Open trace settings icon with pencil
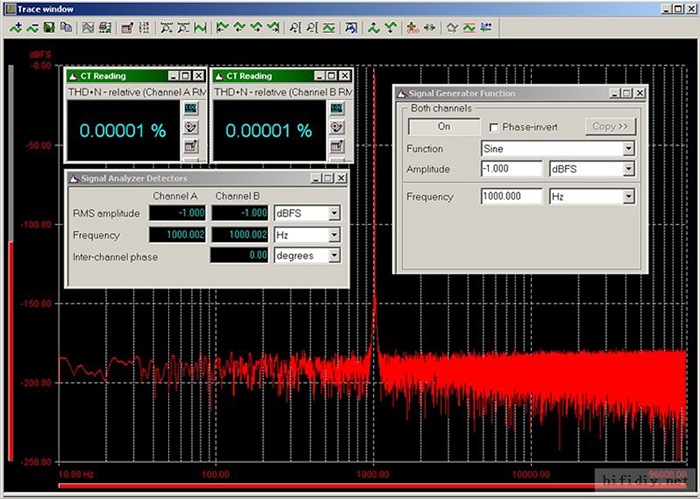The width and height of the screenshot is (700, 499). (127, 28)
